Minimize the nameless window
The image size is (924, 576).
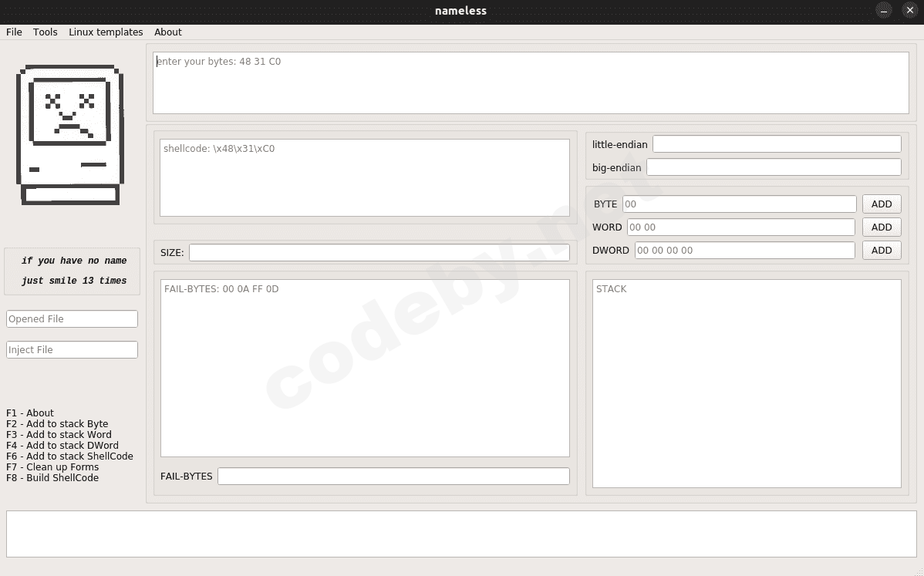point(883,10)
